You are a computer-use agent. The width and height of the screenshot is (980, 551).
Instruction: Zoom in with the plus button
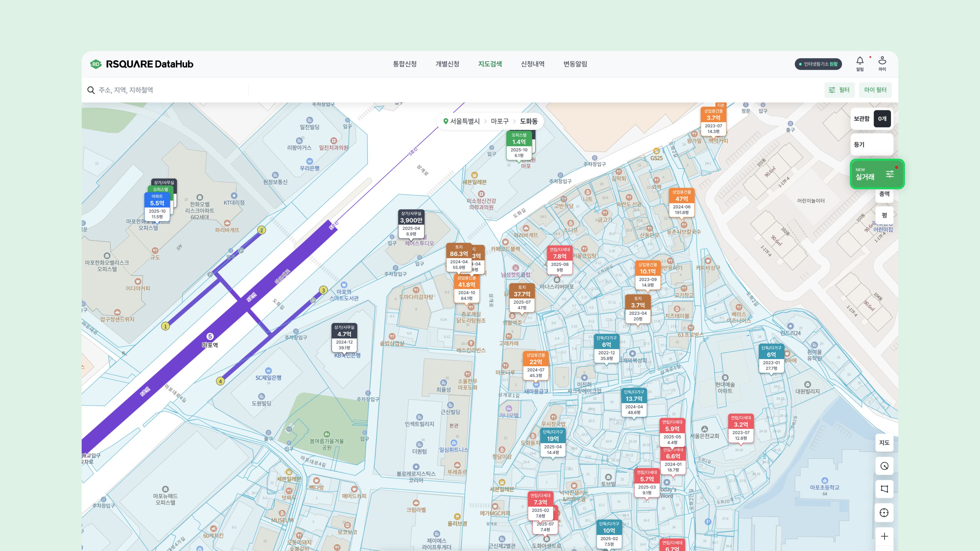884,536
